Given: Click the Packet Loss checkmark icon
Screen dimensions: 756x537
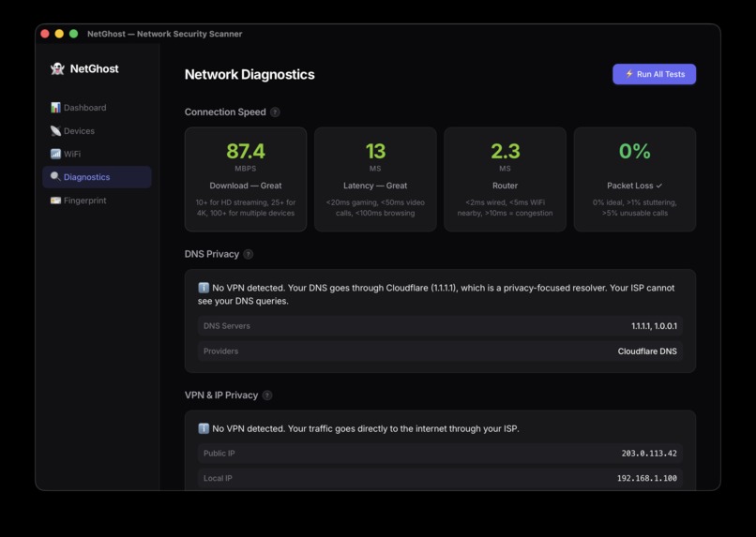Looking at the screenshot, I should point(659,186).
